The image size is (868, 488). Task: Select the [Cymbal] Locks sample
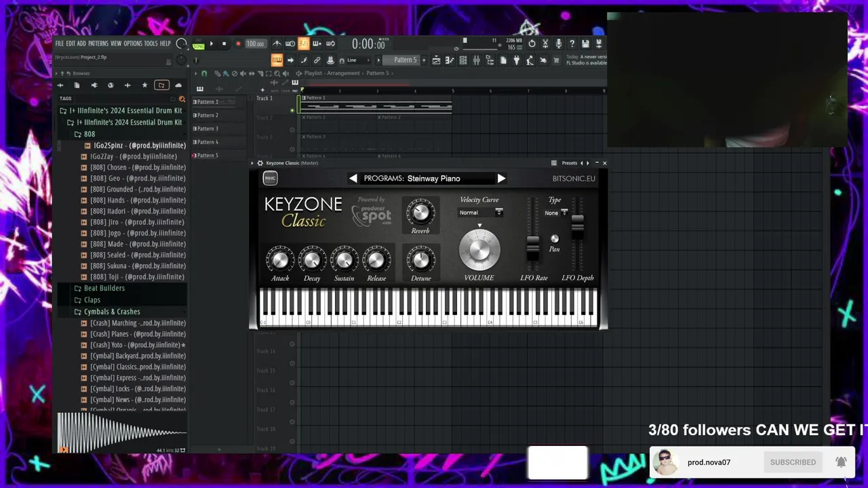pos(134,389)
